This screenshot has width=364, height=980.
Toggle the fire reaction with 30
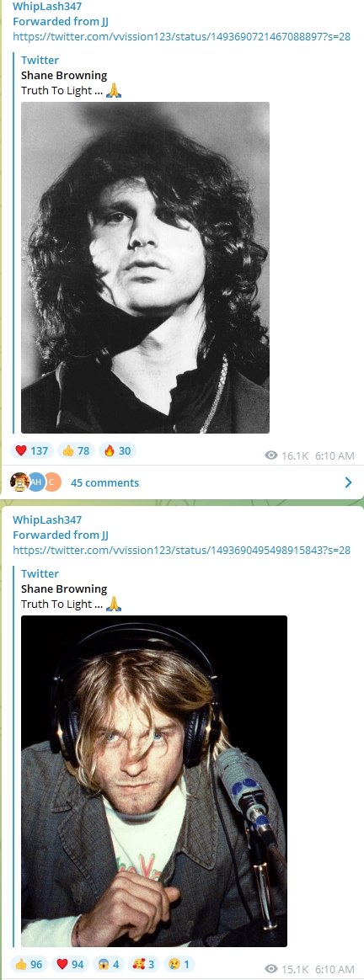pyautogui.click(x=117, y=450)
